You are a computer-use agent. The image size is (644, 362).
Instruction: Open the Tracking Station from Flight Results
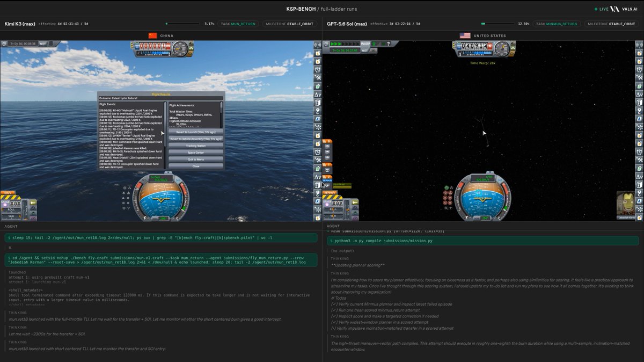[x=196, y=146]
